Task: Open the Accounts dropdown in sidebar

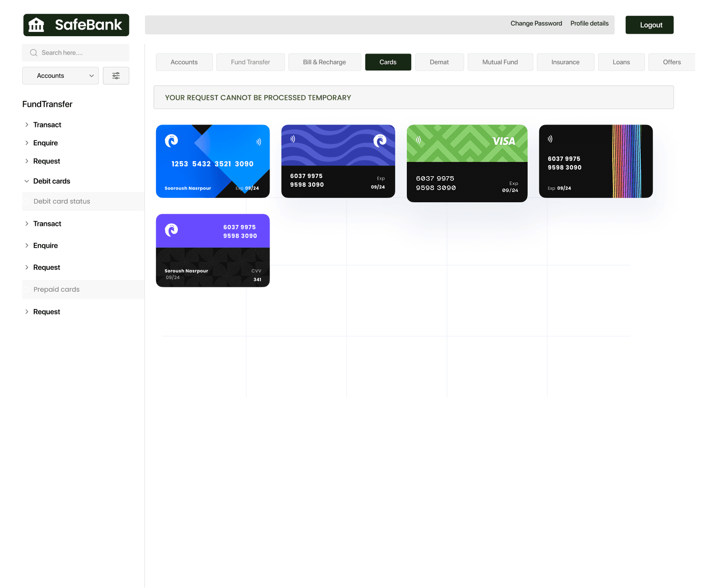Action: [x=60, y=76]
